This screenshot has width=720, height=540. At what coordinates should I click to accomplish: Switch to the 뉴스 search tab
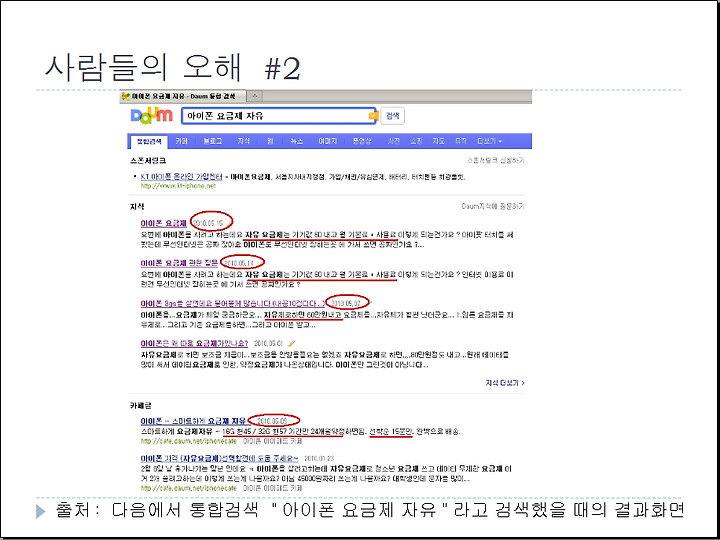click(297, 141)
